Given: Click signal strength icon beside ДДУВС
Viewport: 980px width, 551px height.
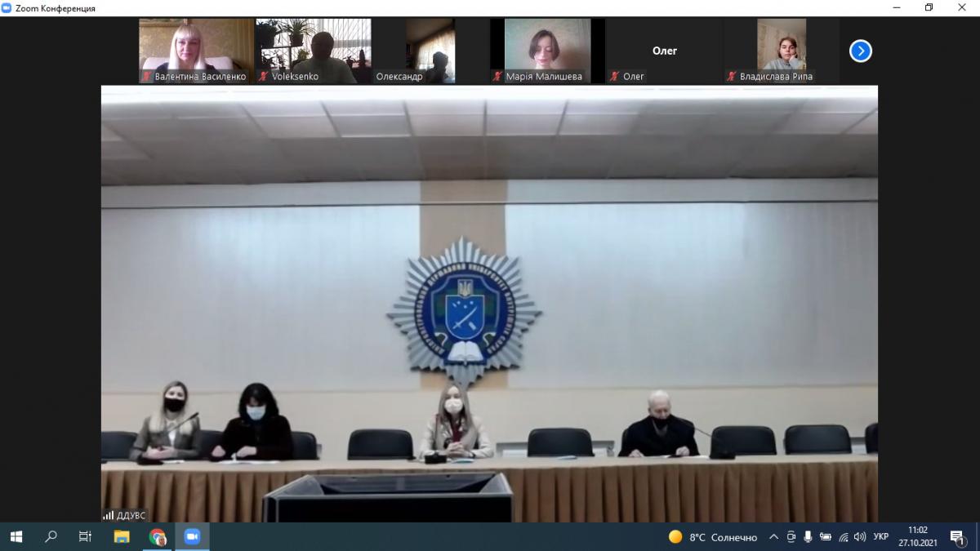Looking at the screenshot, I should tap(109, 515).
